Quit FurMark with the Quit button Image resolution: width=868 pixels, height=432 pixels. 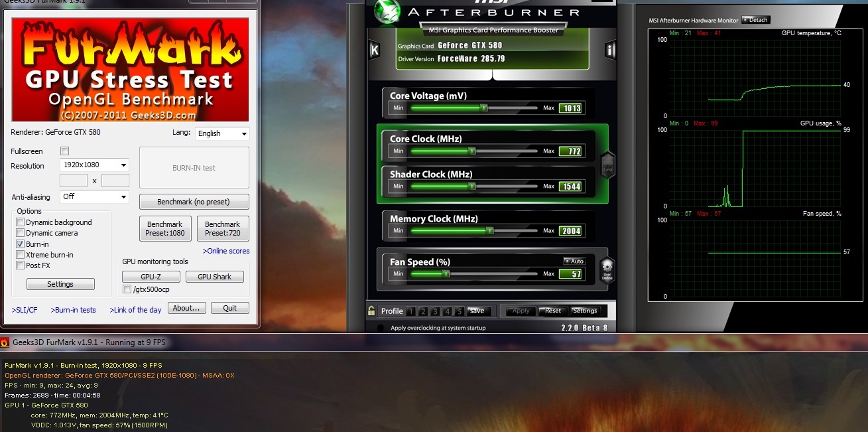[230, 308]
